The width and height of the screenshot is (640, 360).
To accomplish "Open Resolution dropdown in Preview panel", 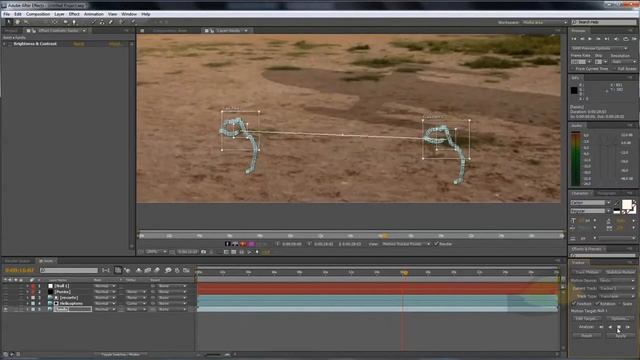I will (623, 62).
